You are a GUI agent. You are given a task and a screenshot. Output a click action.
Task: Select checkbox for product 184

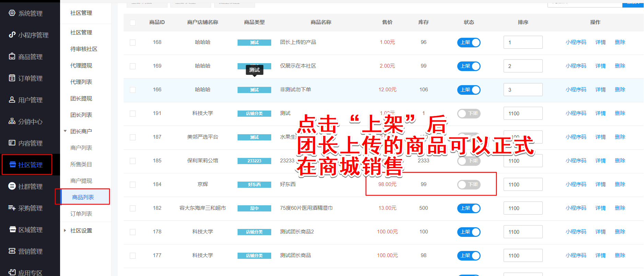click(133, 185)
